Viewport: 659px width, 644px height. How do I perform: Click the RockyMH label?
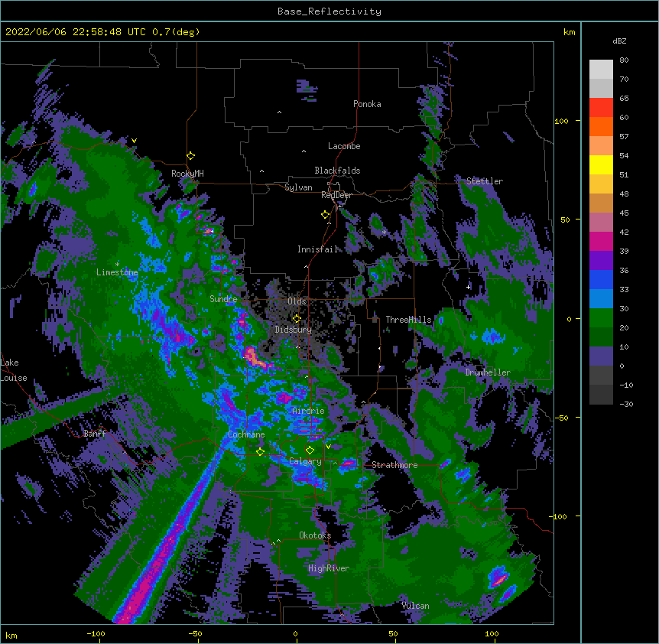coord(187,173)
